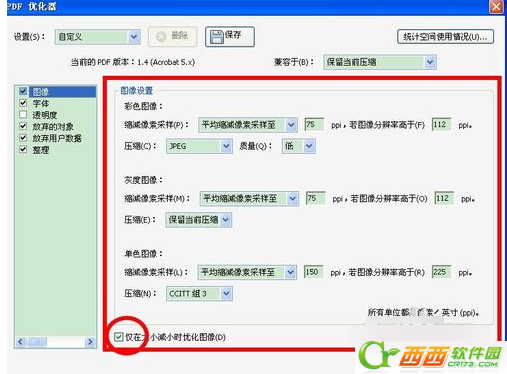Click the 灰度图像 section label
The image size is (507, 374).
click(143, 180)
